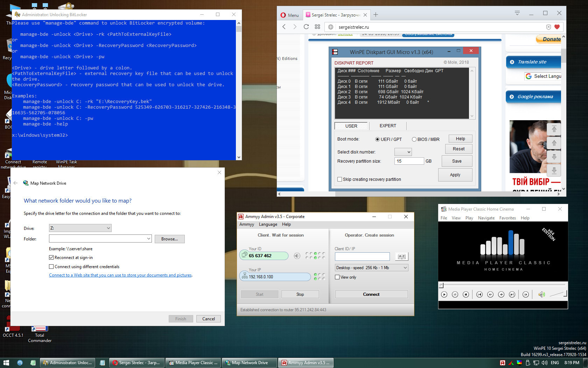Screen dimensions: 588x368
Task: Skip to next track in Media Player Classic
Action: point(512,294)
